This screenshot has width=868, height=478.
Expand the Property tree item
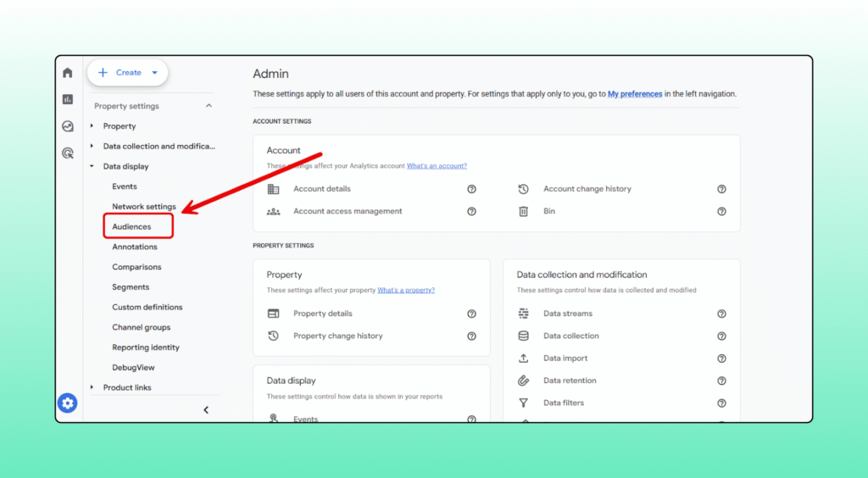pos(92,126)
